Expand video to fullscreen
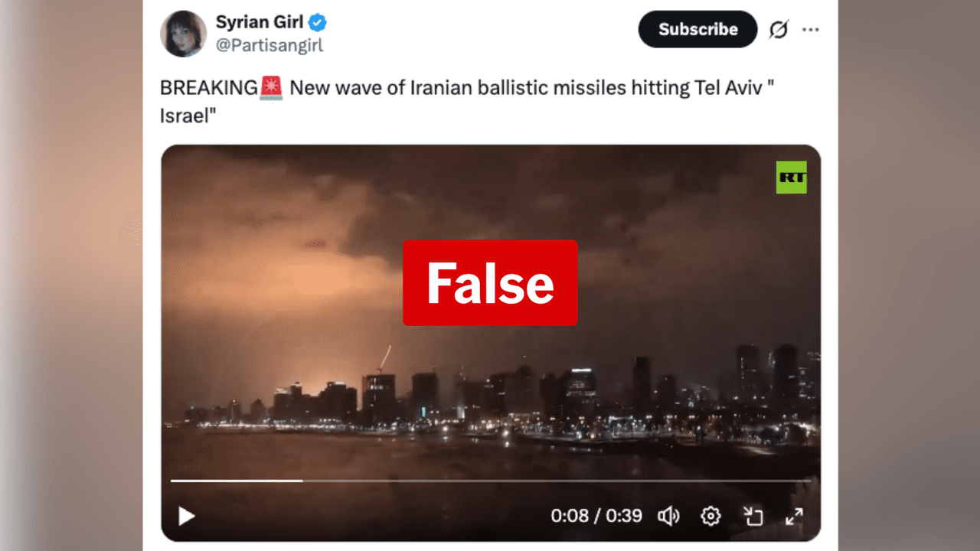 coord(794,517)
